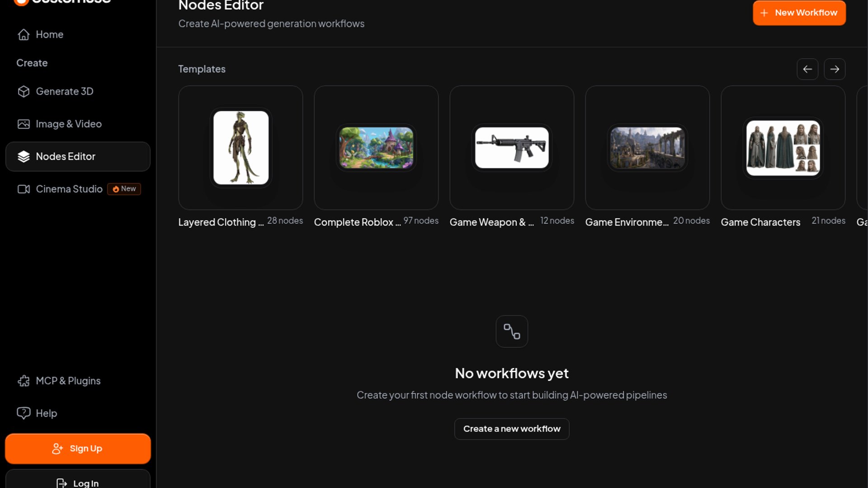The height and width of the screenshot is (488, 868).
Task: Click the orange New Workflow button
Action: 799,13
